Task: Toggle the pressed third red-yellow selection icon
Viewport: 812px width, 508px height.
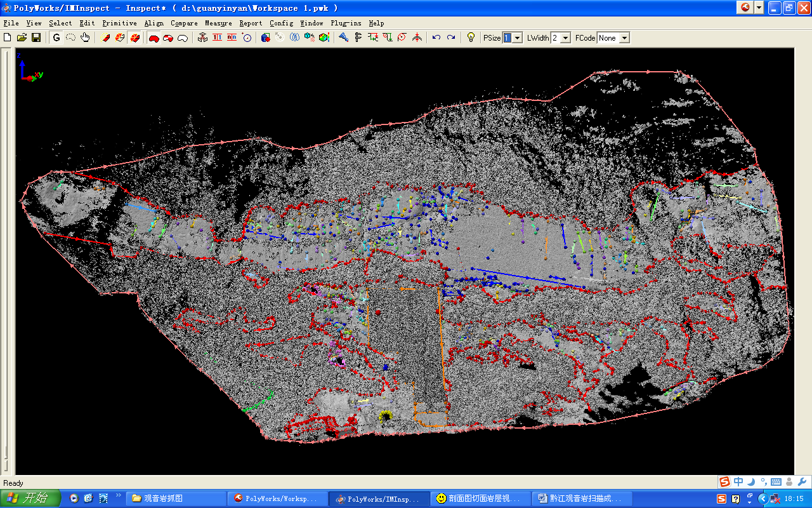Action: 134,38
